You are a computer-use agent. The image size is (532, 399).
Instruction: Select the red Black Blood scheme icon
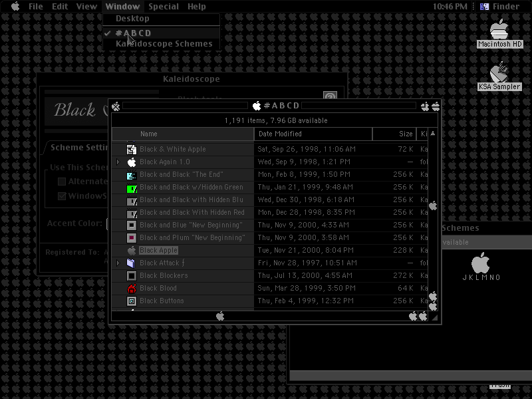132,289
